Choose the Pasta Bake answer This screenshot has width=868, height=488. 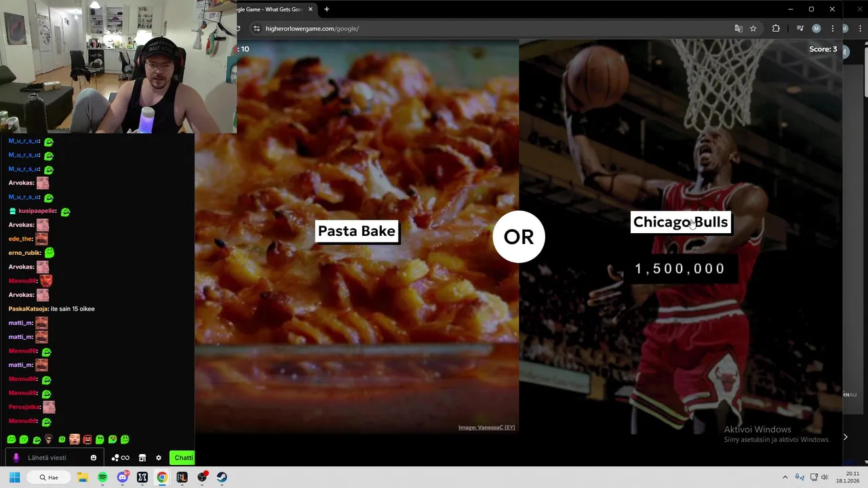357,231
